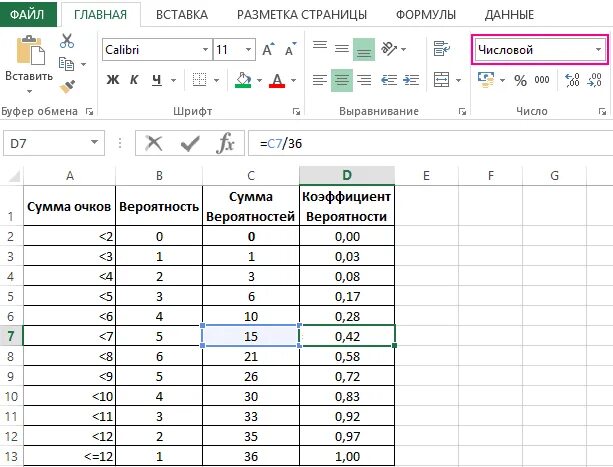Toggle center horizontal alignment
This screenshot has width=613, height=467.
342,80
